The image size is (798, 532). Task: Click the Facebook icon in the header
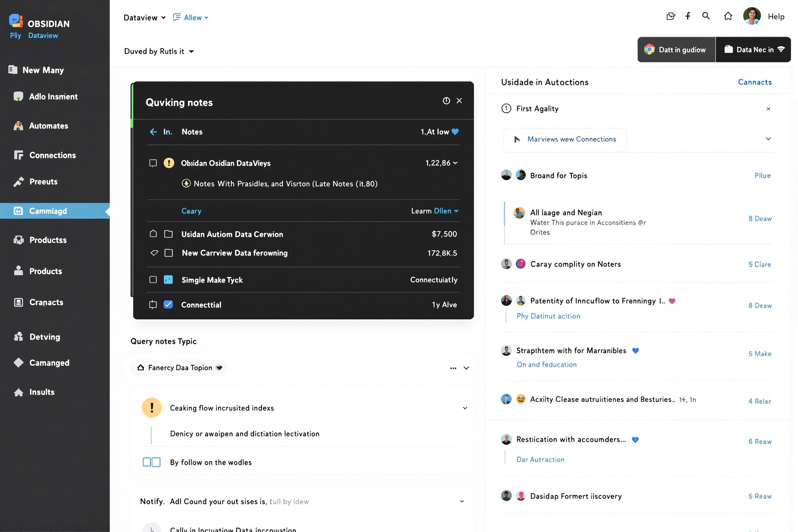[688, 16]
